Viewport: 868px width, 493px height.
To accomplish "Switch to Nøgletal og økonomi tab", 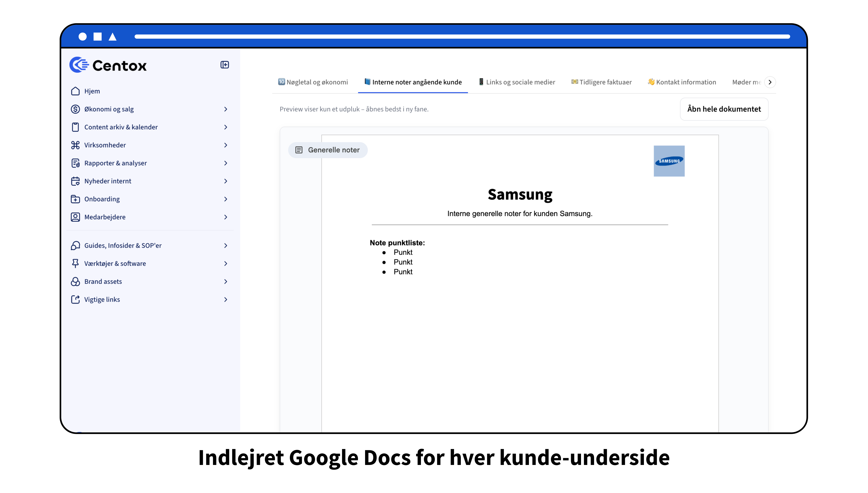I will pyautogui.click(x=313, y=82).
